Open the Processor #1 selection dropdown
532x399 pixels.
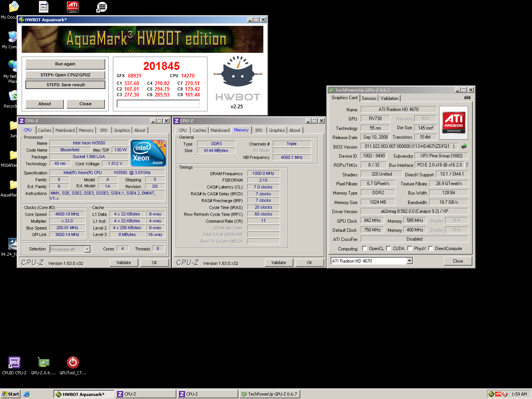click(x=87, y=249)
